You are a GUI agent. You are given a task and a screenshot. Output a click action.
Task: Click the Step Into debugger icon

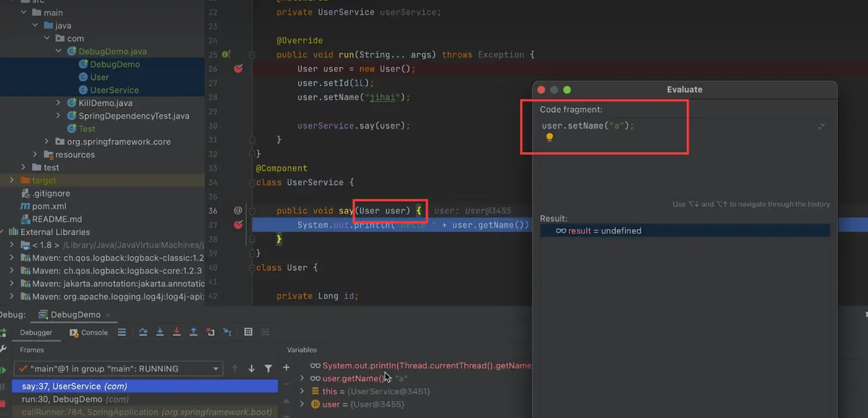160,332
